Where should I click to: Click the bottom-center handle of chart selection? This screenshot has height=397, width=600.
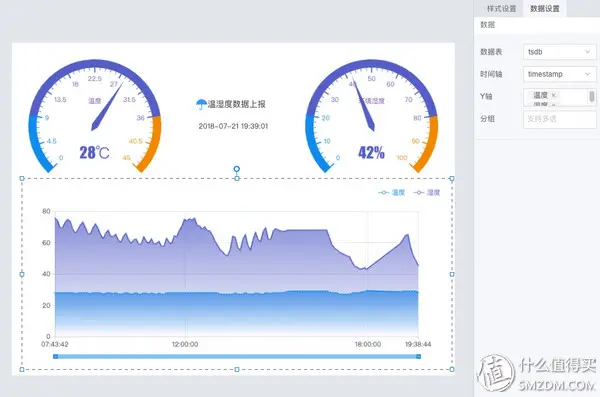coord(237,369)
